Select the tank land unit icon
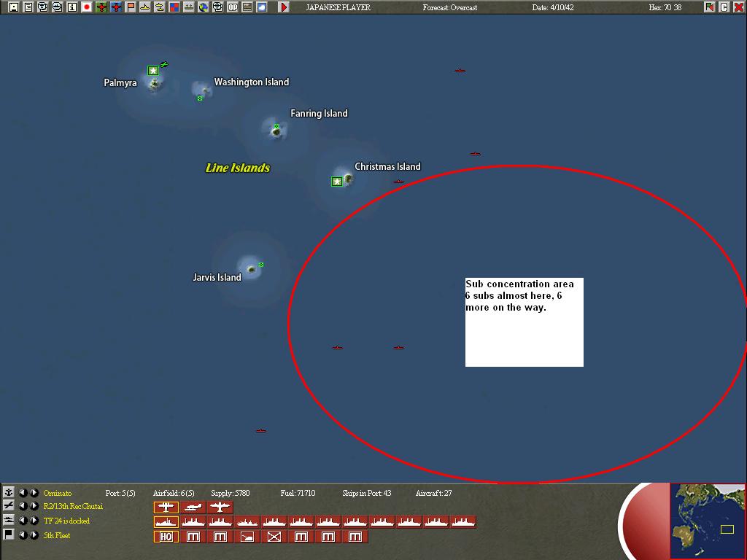 pyautogui.click(x=247, y=537)
